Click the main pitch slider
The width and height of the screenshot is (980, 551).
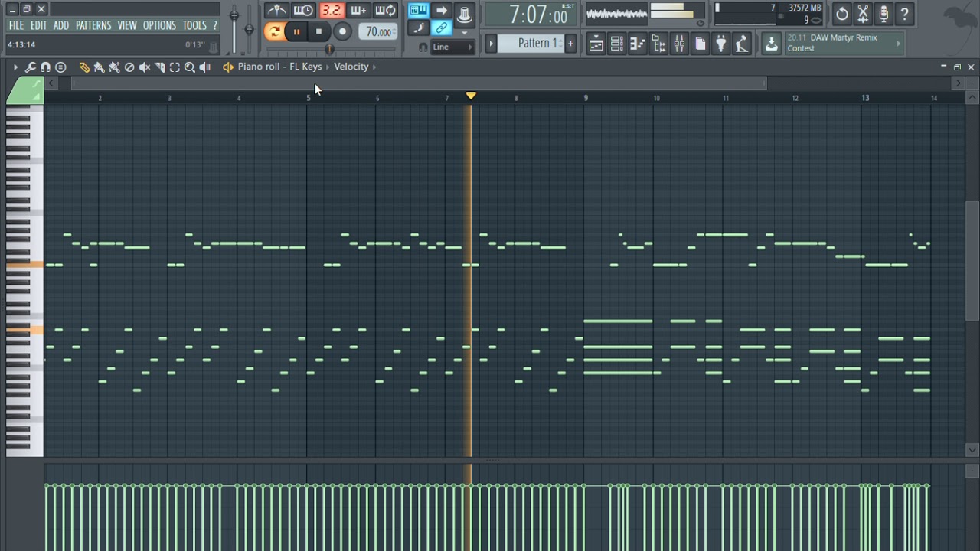249,29
